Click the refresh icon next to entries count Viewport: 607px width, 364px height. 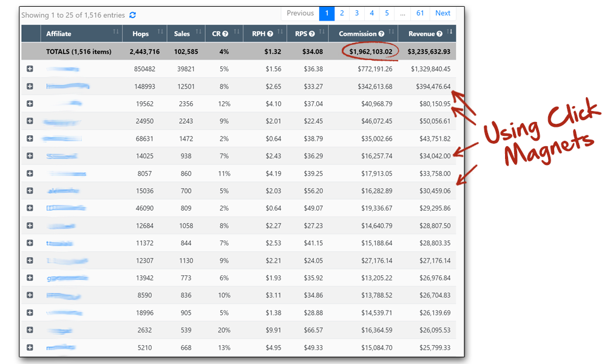132,15
